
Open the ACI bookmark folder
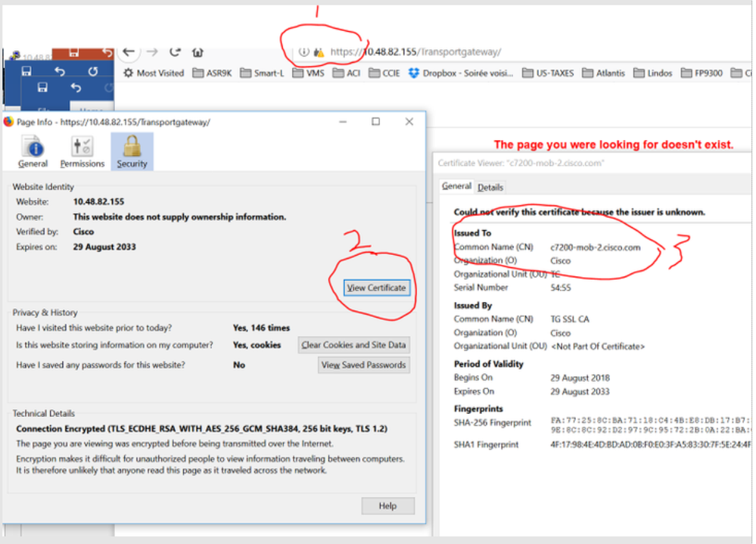point(347,73)
